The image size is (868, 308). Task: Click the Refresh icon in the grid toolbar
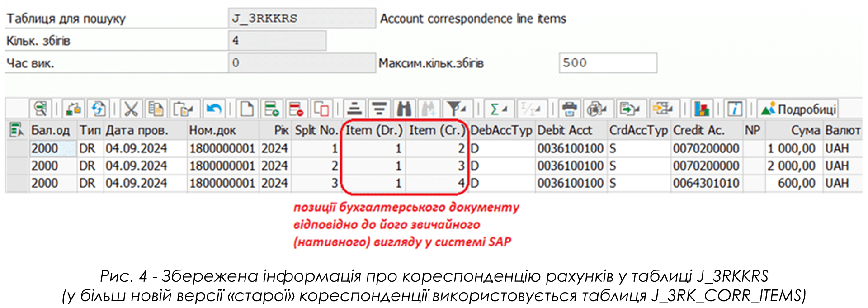(x=98, y=109)
